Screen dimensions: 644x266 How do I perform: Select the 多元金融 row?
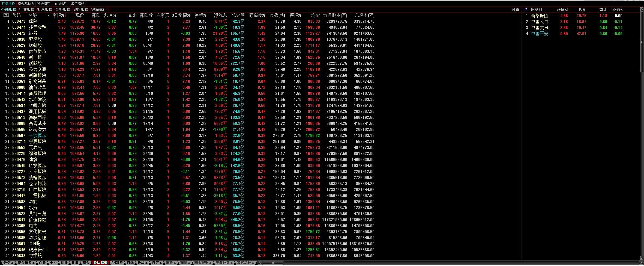pyautogui.click(x=188, y=27)
